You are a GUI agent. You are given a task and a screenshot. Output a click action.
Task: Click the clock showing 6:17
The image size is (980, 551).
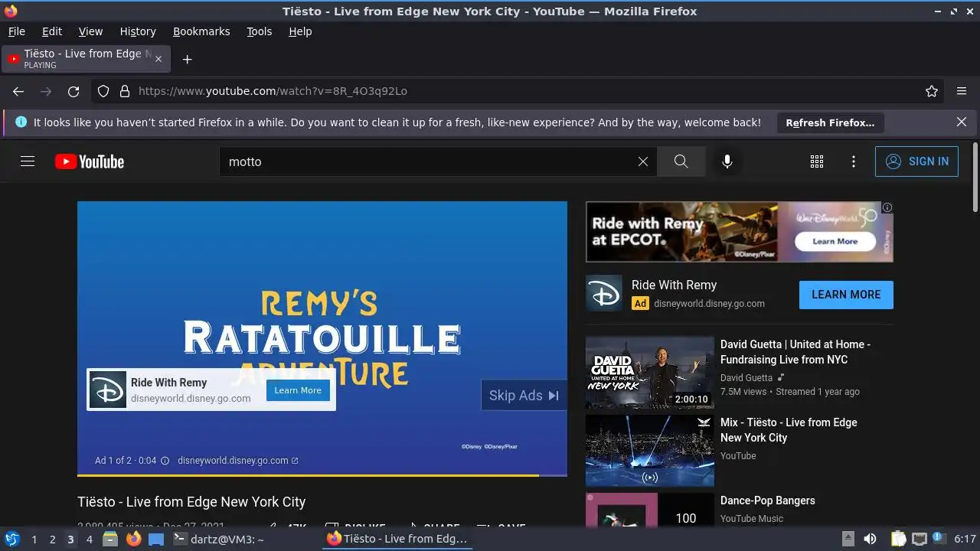pyautogui.click(x=965, y=539)
